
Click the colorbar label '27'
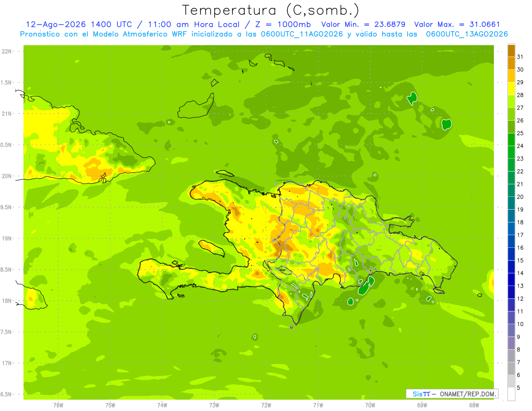520,108
